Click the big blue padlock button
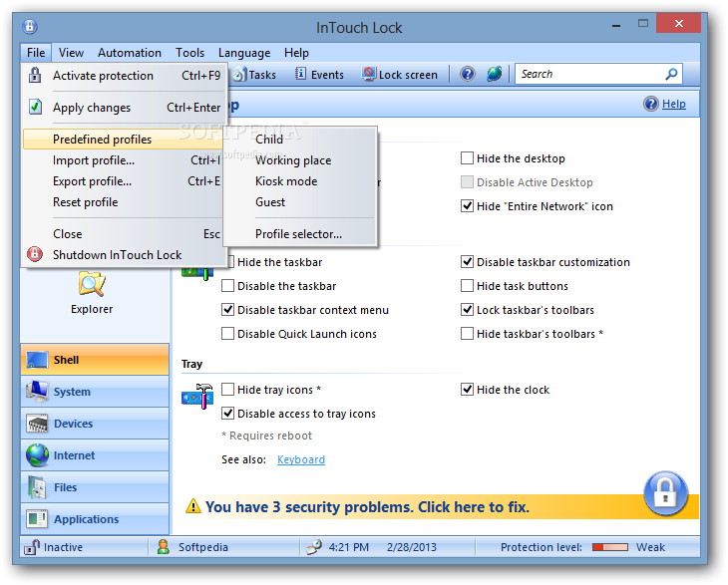The width and height of the screenshot is (728, 585). pos(665,493)
